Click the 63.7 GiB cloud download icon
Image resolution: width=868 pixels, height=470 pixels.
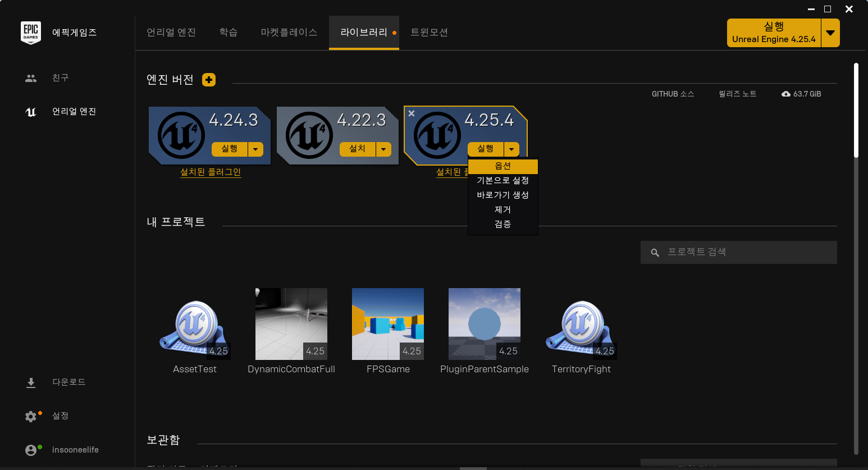(786, 94)
